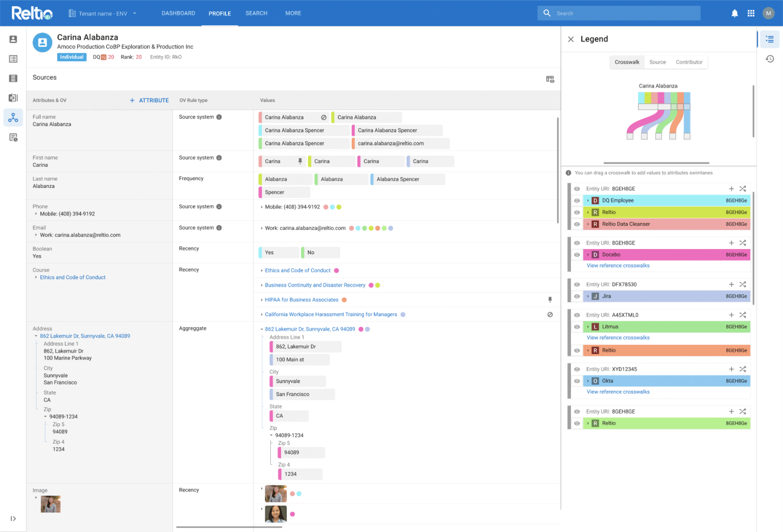Go to the DASHBOARD menu

coord(178,13)
